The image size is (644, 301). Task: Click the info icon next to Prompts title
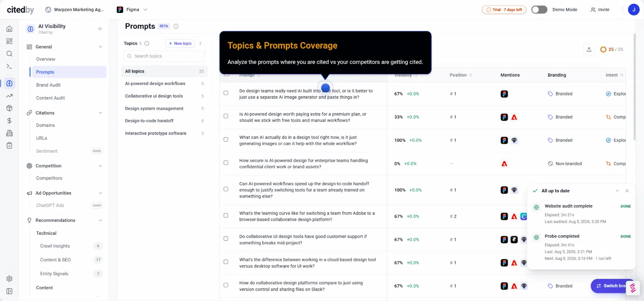click(x=176, y=26)
